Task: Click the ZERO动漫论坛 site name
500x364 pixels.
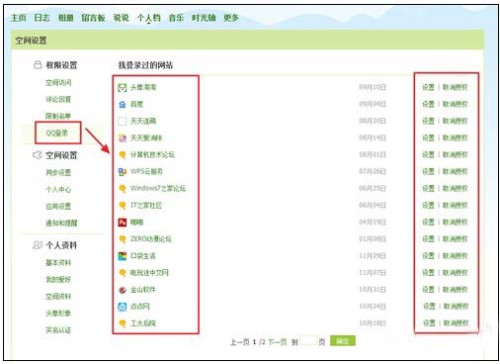Action: click(151, 239)
